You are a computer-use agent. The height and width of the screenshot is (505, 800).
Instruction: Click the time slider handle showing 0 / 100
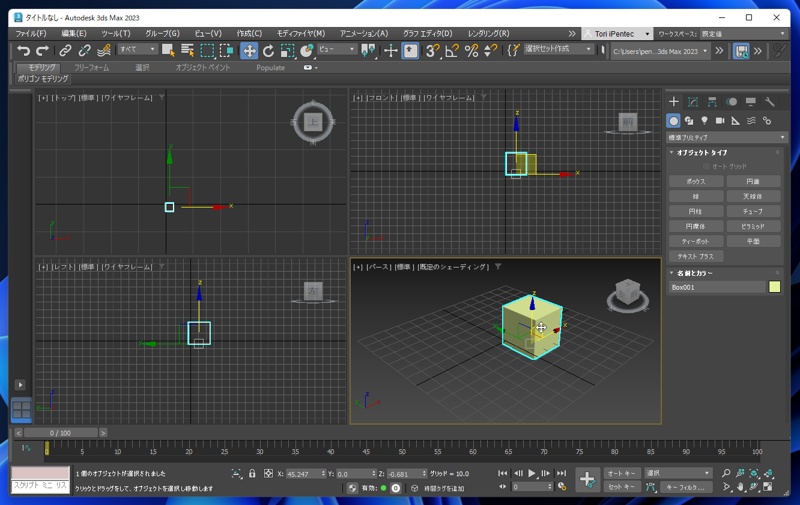pos(60,433)
